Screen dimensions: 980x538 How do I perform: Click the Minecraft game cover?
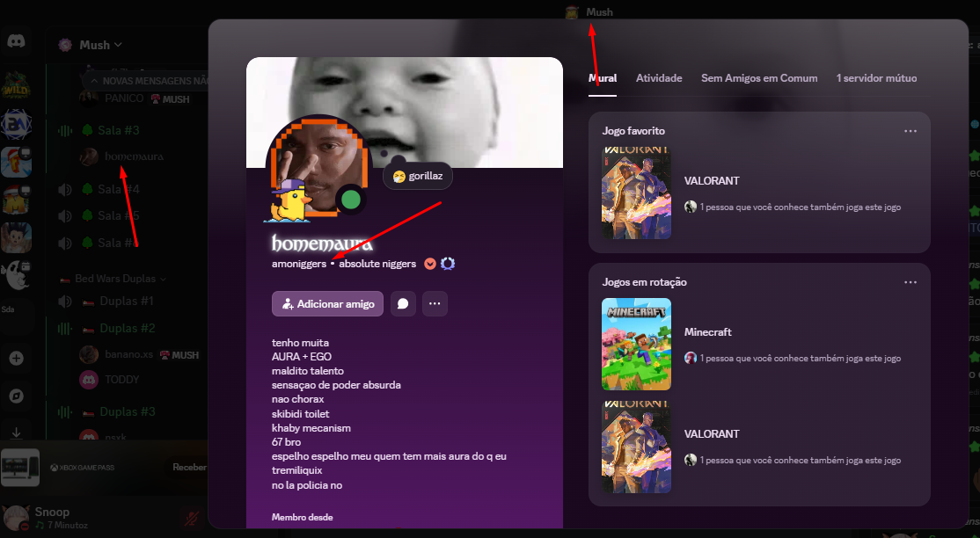636,345
